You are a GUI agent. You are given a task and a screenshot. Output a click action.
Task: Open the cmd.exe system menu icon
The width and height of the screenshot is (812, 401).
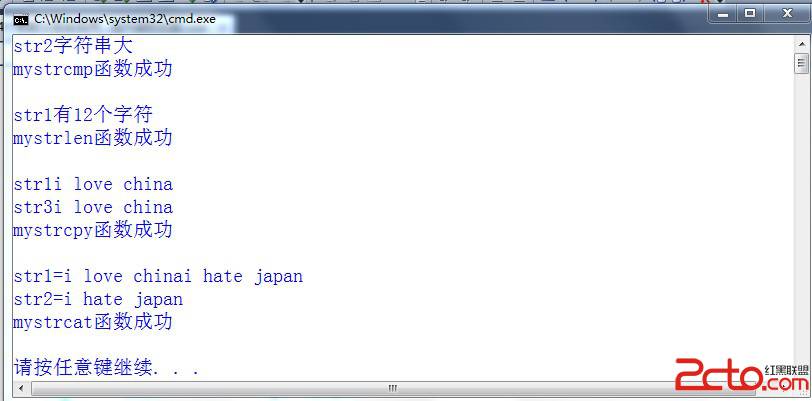tap(21, 20)
